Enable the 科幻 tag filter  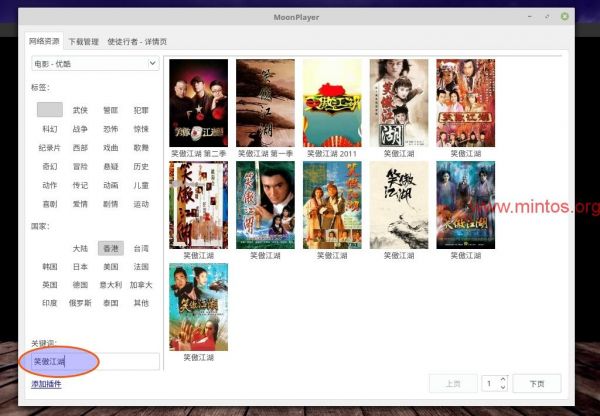pyautogui.click(x=50, y=129)
